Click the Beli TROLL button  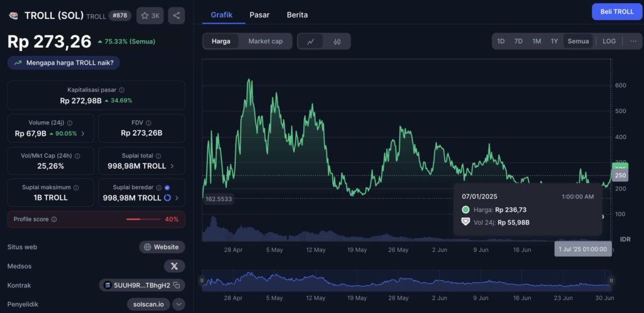(617, 11)
